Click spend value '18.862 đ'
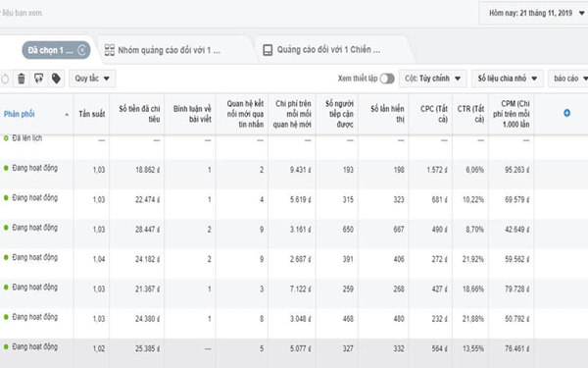This screenshot has width=588, height=368. coord(148,170)
